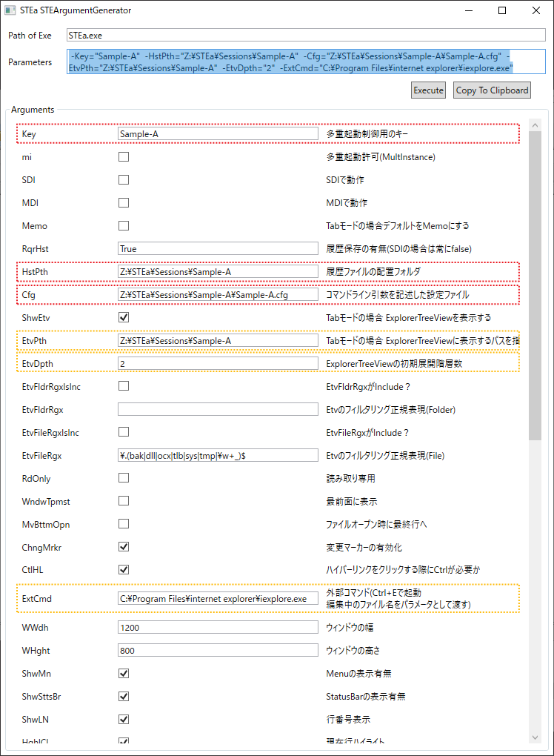The width and height of the screenshot is (554, 756).
Task: Click the EtvPth input field
Action: 218,340
